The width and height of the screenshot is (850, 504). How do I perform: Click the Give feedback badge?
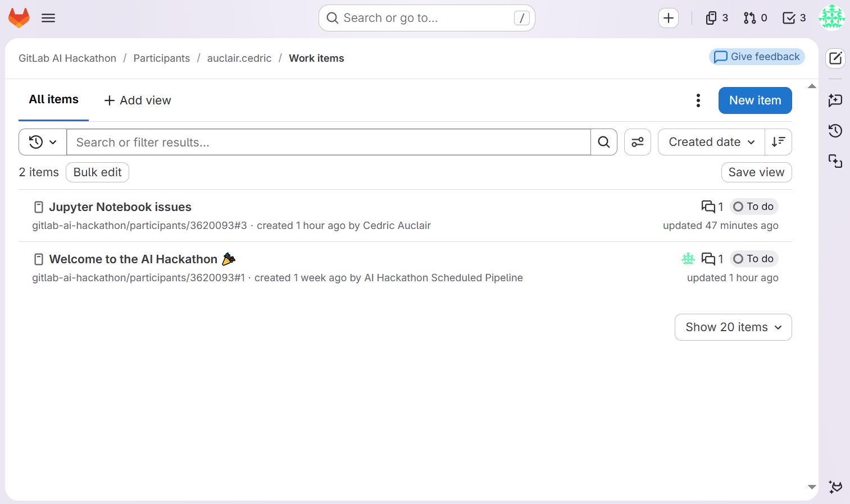coord(757,57)
